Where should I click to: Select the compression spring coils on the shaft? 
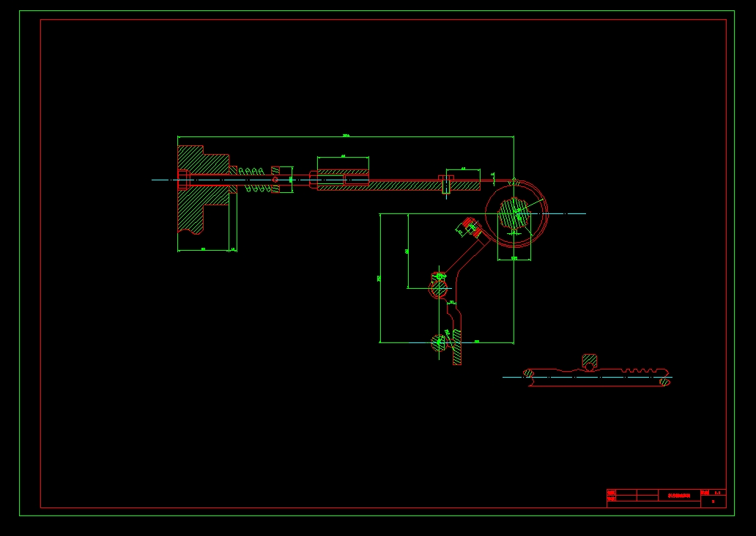(x=254, y=180)
